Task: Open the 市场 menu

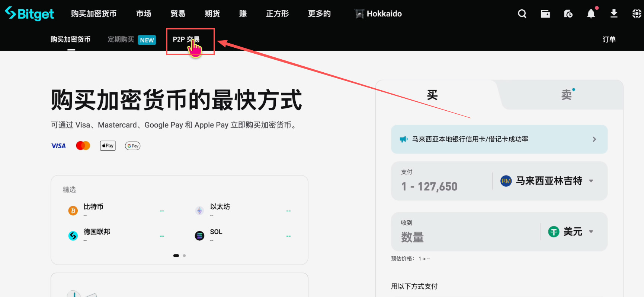Action: [144, 14]
